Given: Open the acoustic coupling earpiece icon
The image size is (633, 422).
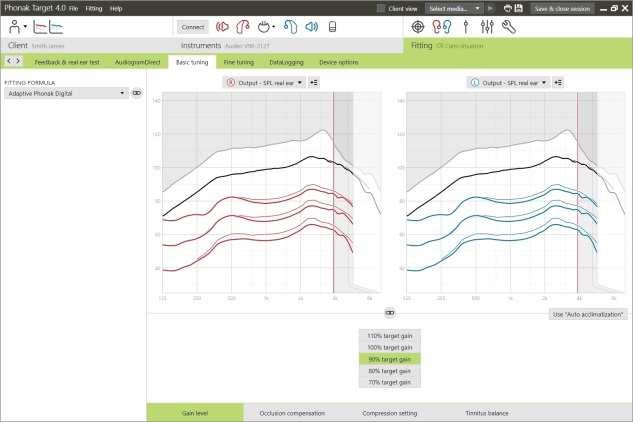Looking at the screenshot, I should click(x=263, y=27).
